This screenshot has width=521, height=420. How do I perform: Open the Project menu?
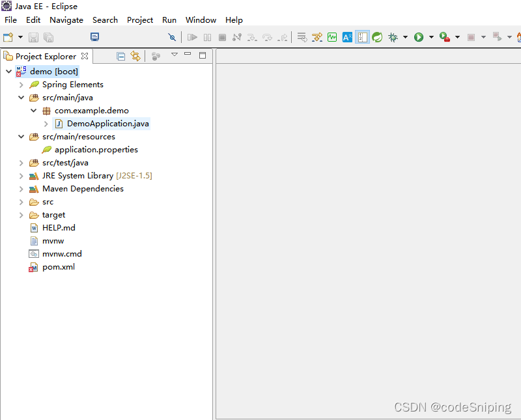pyautogui.click(x=140, y=20)
